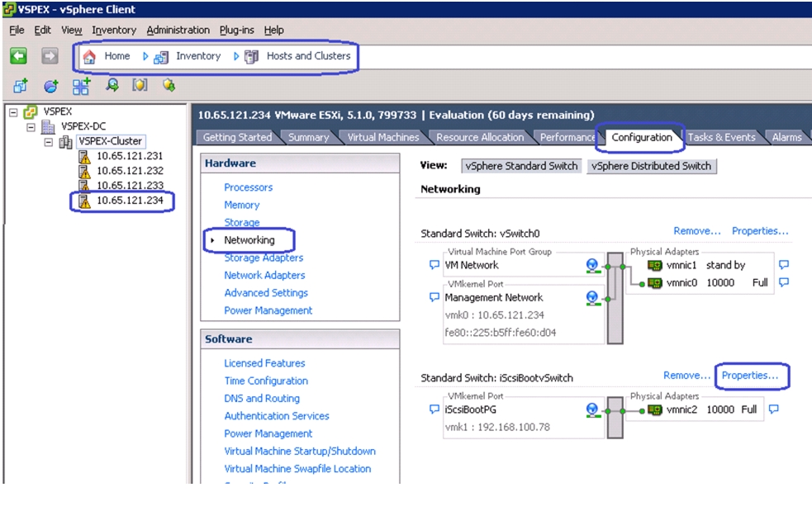Screen dimensions: 812x511
Task: Collapse the VSPEX root tree node
Action: coord(13,112)
